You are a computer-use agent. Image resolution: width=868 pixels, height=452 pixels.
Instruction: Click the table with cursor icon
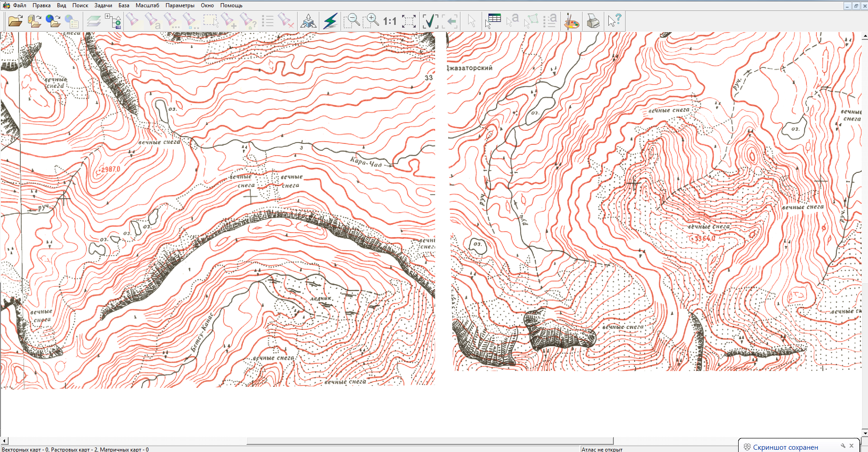pyautogui.click(x=493, y=21)
